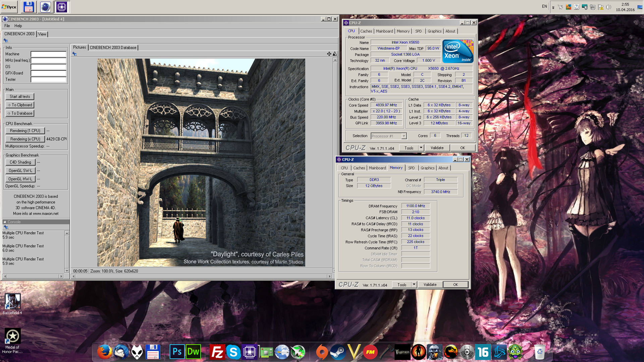
Task: Open Graphics tab in Memory CPU-Z window
Action: [x=428, y=168]
